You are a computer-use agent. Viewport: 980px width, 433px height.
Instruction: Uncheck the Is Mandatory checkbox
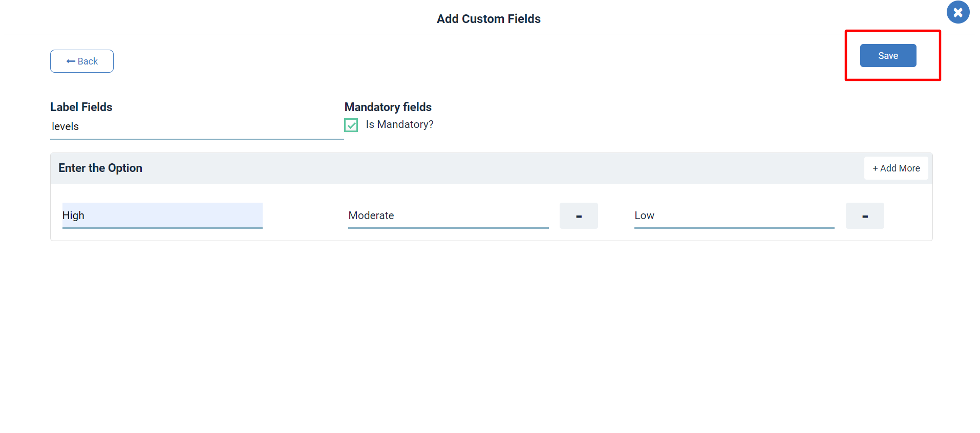point(351,125)
